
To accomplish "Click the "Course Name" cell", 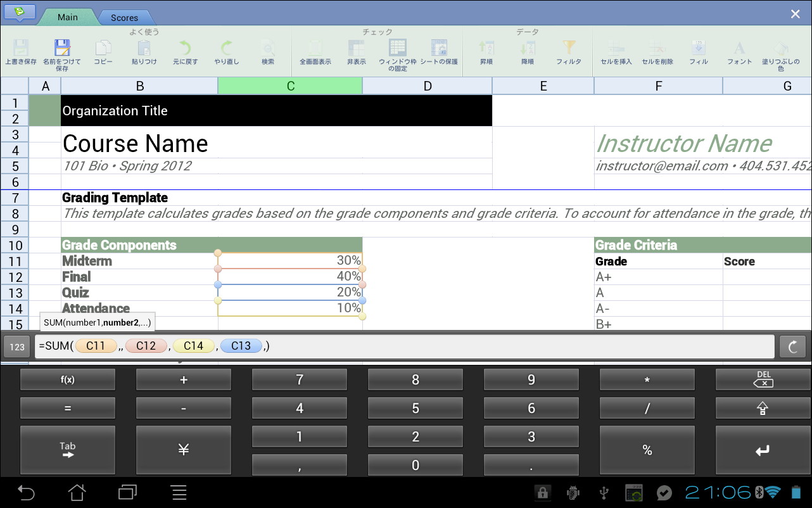I will pyautogui.click(x=276, y=143).
